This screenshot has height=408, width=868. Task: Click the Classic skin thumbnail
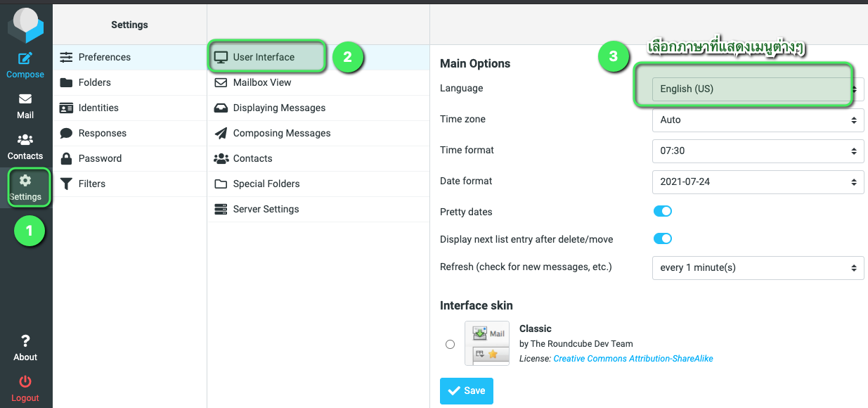487,343
